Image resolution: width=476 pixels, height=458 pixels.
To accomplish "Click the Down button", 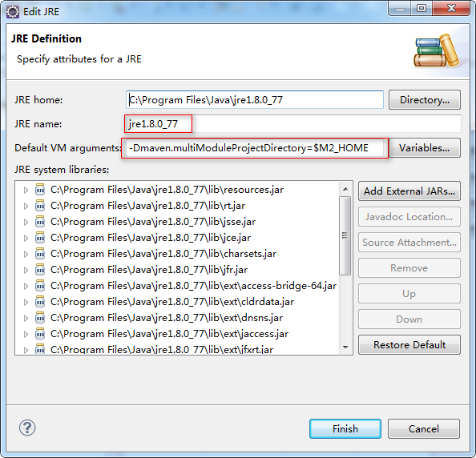I will [x=409, y=319].
